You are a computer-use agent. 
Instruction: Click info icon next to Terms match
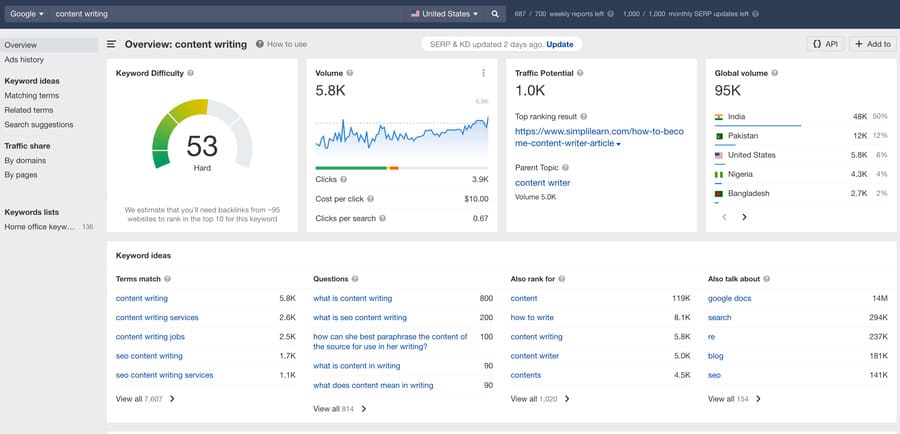coord(168,279)
